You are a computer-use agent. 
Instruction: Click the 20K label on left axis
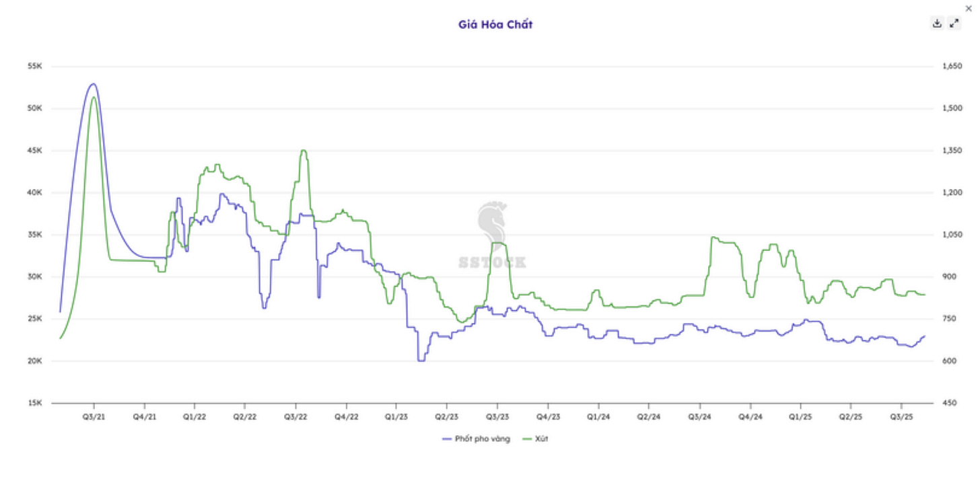tap(35, 361)
